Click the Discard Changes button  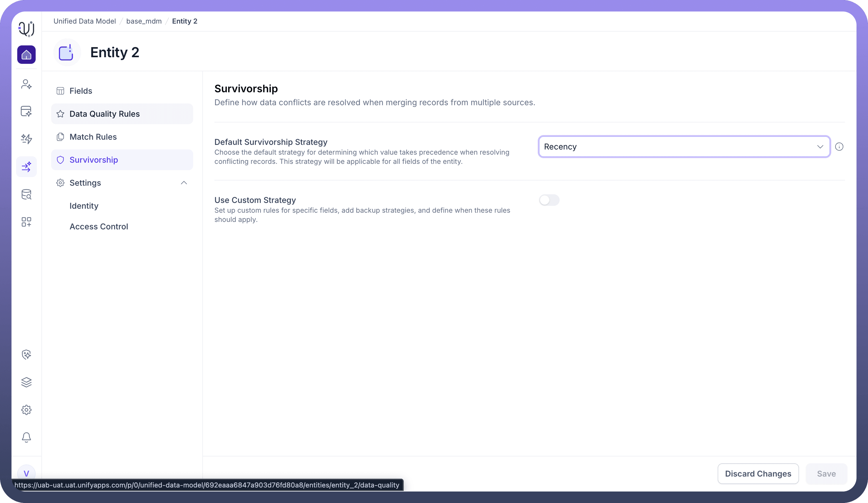click(x=758, y=474)
